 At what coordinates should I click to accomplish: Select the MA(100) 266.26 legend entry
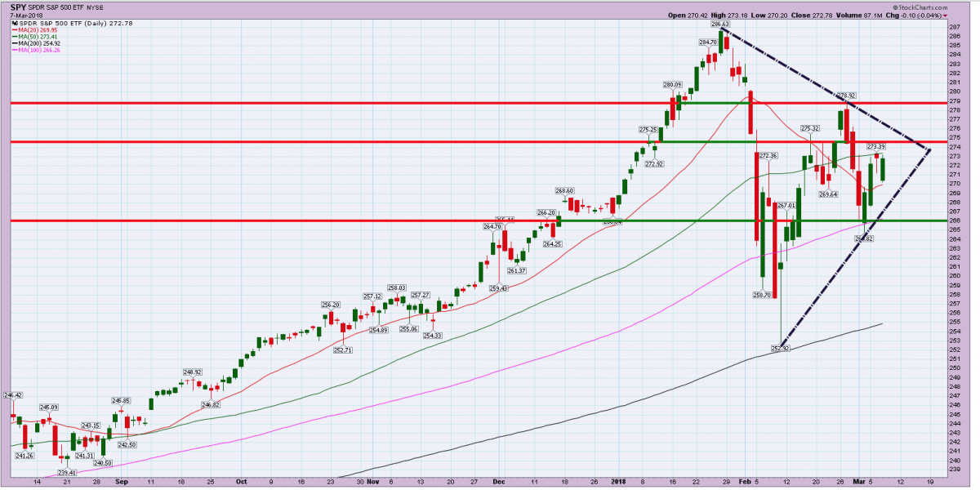pyautogui.click(x=38, y=50)
